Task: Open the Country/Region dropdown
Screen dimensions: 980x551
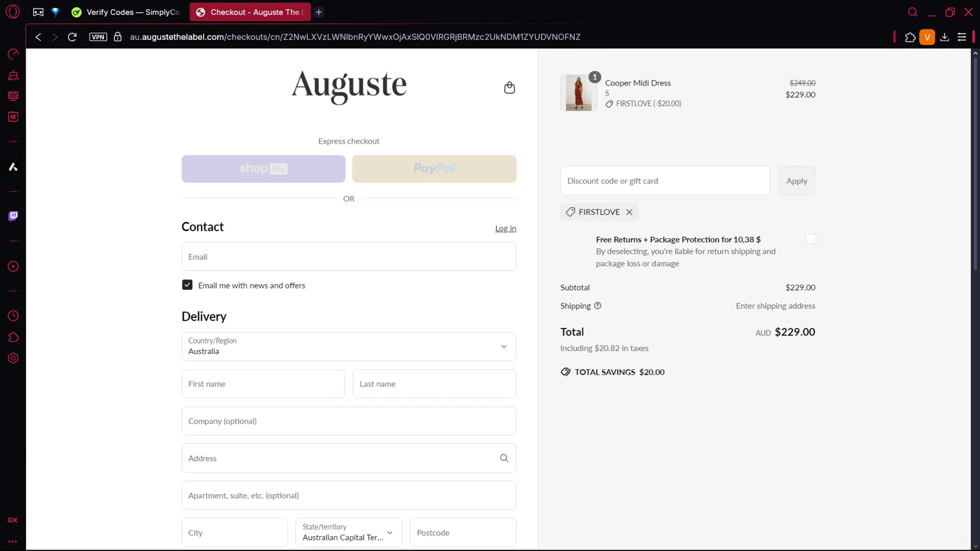Action: tap(349, 347)
